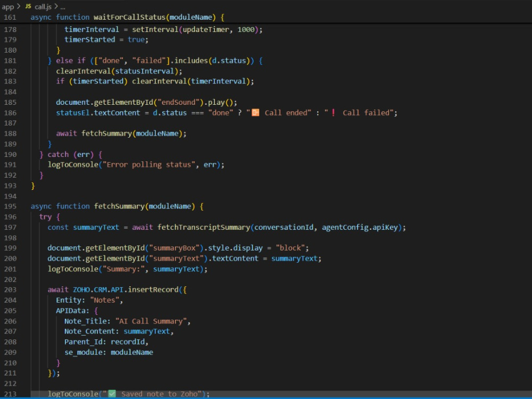Click the red exclamation emoji before Call failed

[x=334, y=113]
